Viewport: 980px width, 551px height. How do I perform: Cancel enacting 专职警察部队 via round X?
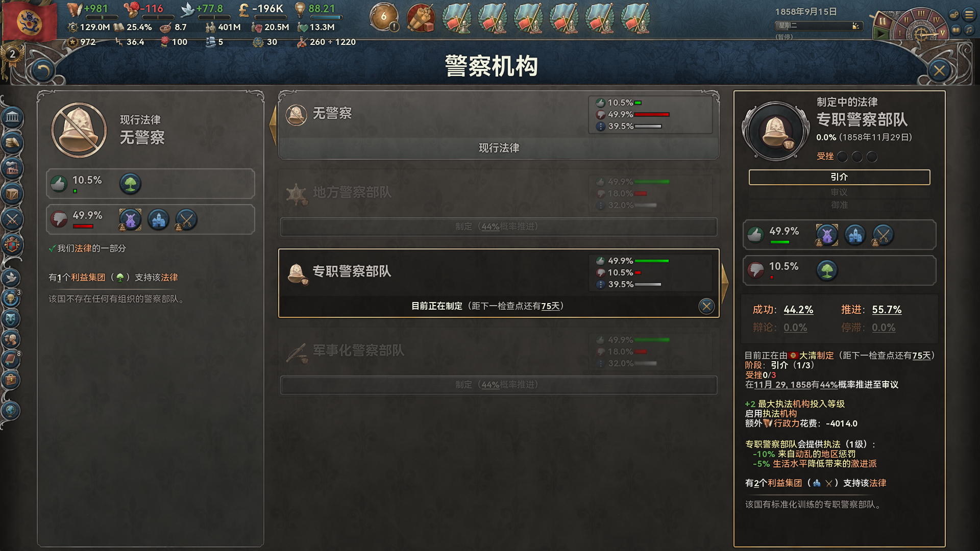point(706,306)
